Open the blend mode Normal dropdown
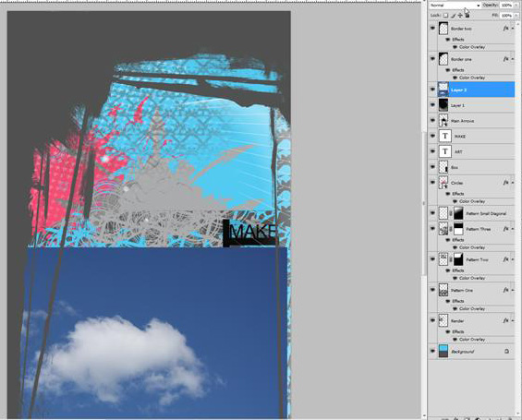Image resolution: width=522 pixels, height=420 pixels. coord(455,6)
